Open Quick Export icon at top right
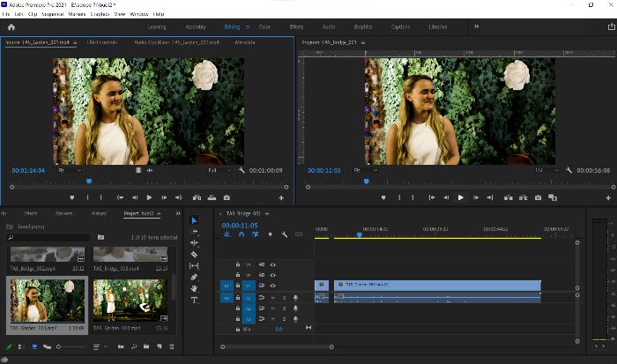Viewport: 617px width, 364px height. pyautogui.click(x=611, y=26)
